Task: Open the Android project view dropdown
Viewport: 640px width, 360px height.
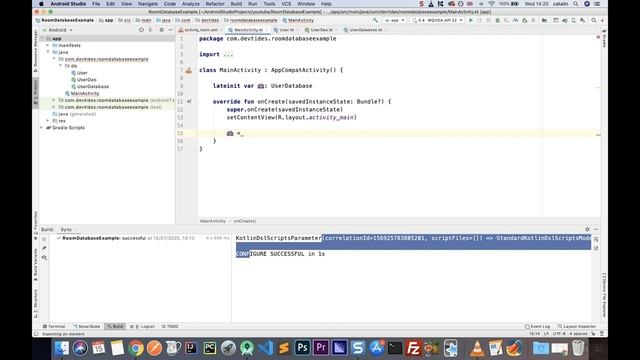Action: pos(58,30)
